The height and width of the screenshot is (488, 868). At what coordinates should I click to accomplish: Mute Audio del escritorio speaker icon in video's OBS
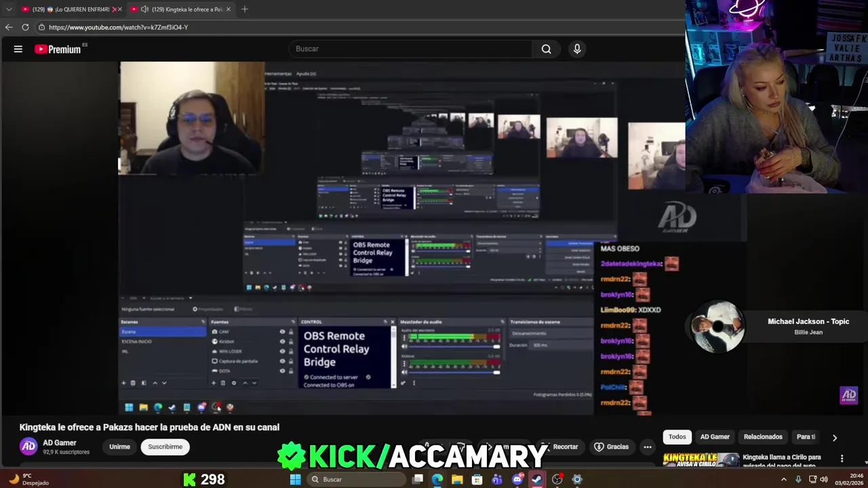click(x=405, y=346)
